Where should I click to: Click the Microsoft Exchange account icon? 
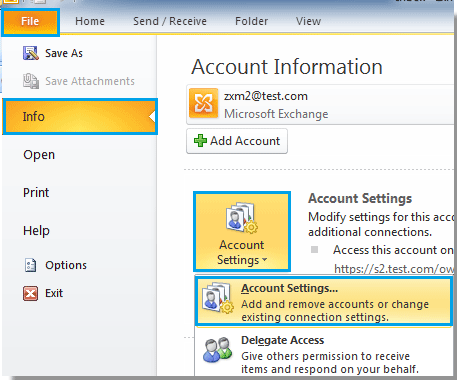tap(203, 104)
